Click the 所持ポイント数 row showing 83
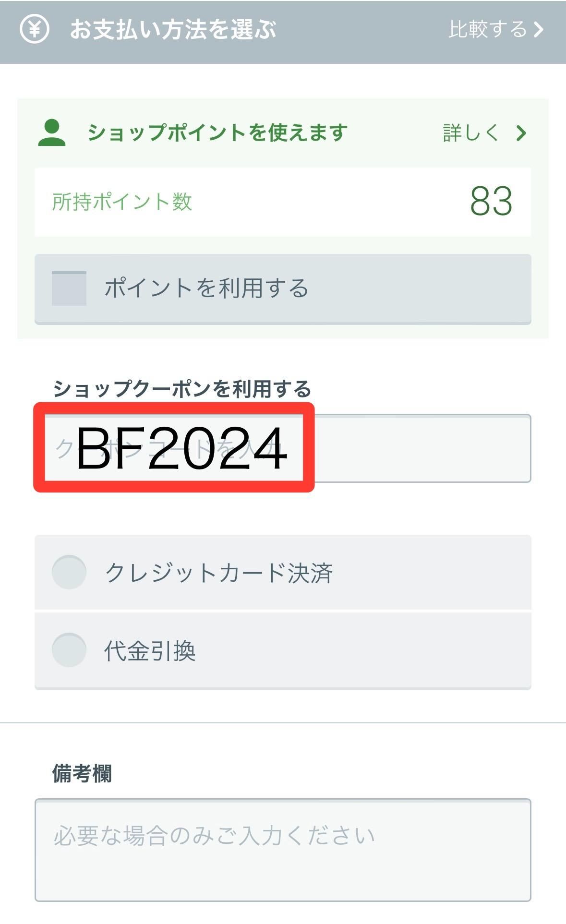The image size is (566, 924). 283,202
